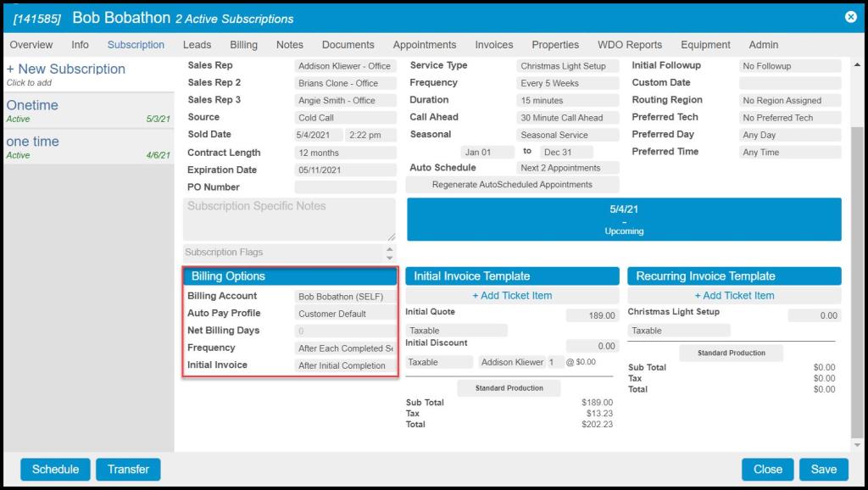Open the Call Ahead dropdown
This screenshot has width=868, height=490.
click(568, 118)
